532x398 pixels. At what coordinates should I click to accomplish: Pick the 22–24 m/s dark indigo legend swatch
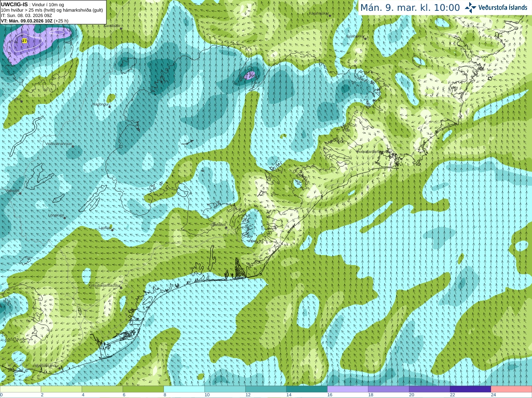470,389
